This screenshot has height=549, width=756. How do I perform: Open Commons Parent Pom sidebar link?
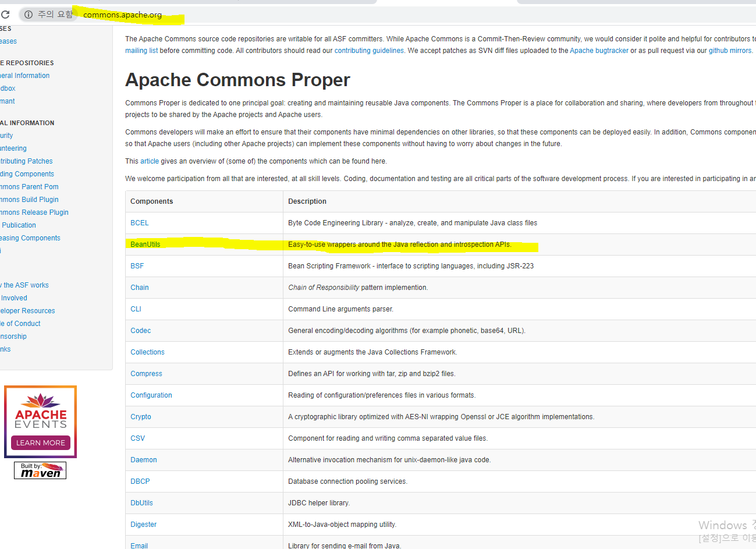point(29,187)
